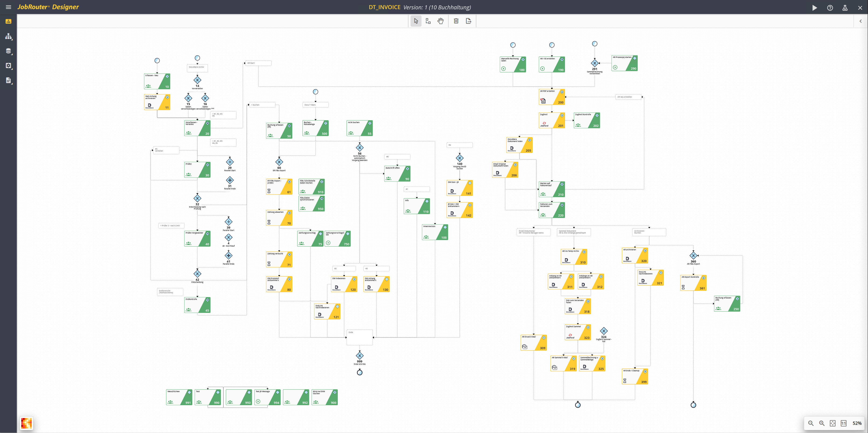Image resolution: width=868 pixels, height=433 pixels.
Task: Click the orange pixel logo thumbnail
Action: coord(26,423)
